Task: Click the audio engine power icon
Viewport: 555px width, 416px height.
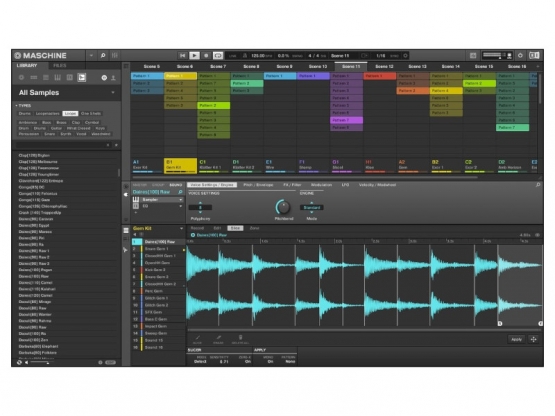Action: click(520, 56)
